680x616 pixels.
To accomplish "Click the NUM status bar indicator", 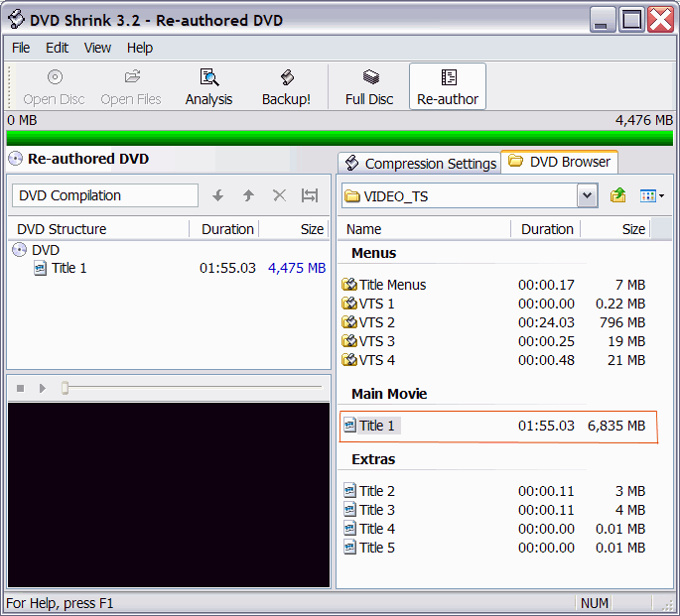I will pyautogui.click(x=595, y=603).
